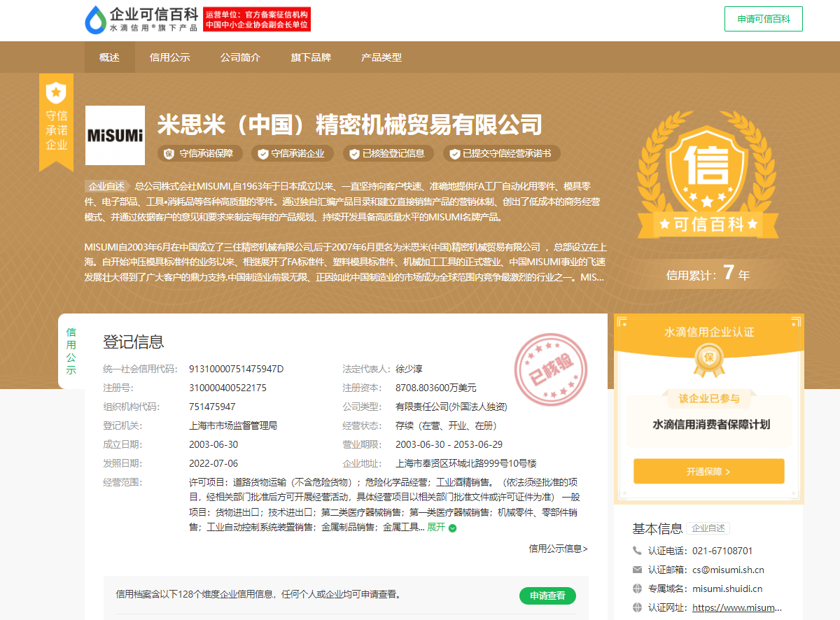Click the 水滴信用企业认证 medal icon
This screenshot has width=840, height=620.
tap(708, 360)
